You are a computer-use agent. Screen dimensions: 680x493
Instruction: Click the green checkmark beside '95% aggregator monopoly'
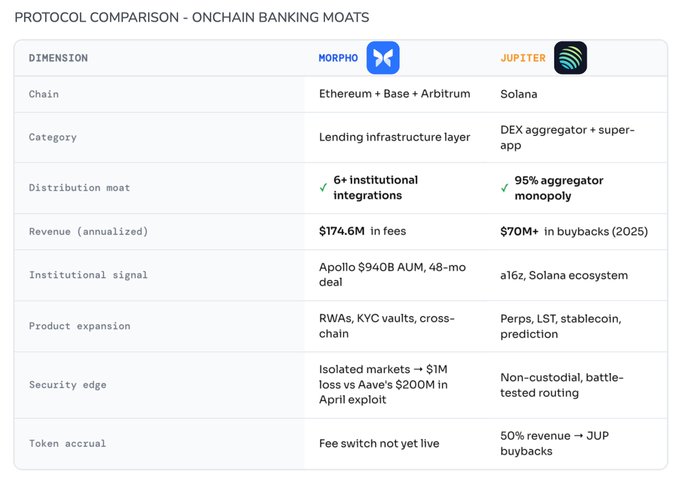(x=505, y=188)
